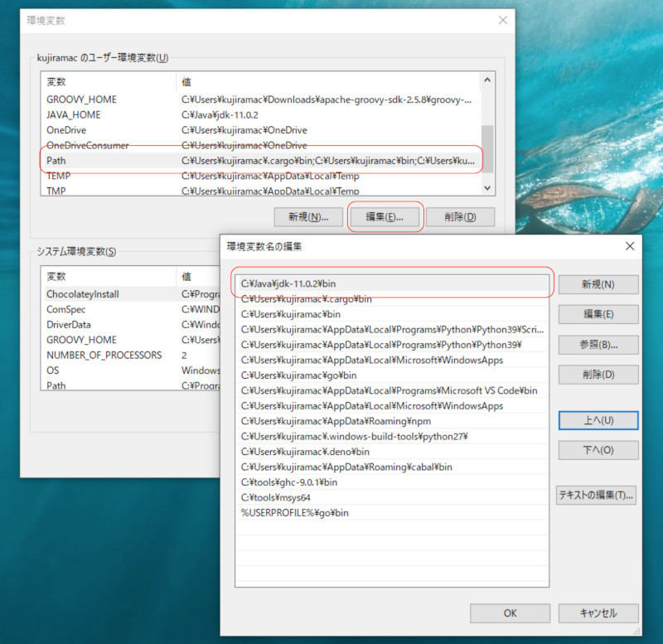Click the 参照(B)... browse button
Screen dimensions: 663x644
coord(598,344)
